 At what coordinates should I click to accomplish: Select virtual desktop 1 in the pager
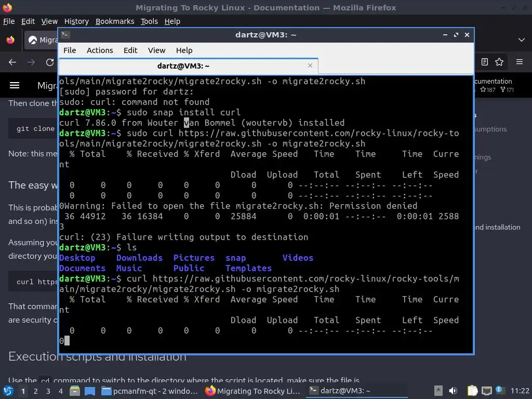(23, 391)
